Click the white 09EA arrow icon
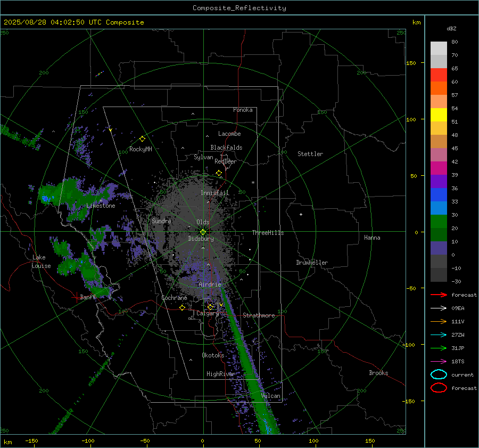The image size is (479, 448). point(439,308)
